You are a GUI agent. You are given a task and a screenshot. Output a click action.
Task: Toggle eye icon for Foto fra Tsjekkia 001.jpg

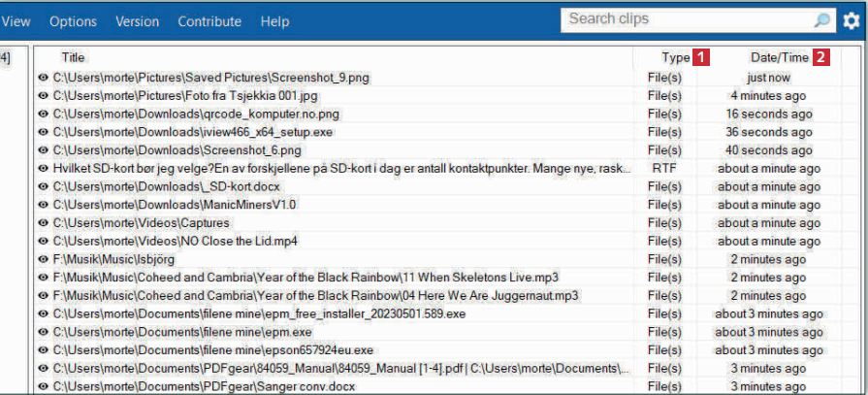tap(43, 96)
